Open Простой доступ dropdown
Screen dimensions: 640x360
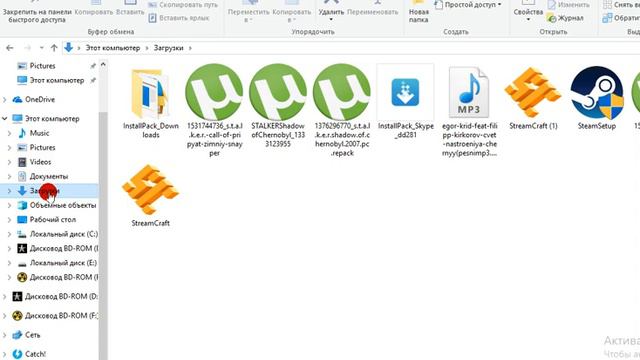[469, 5]
